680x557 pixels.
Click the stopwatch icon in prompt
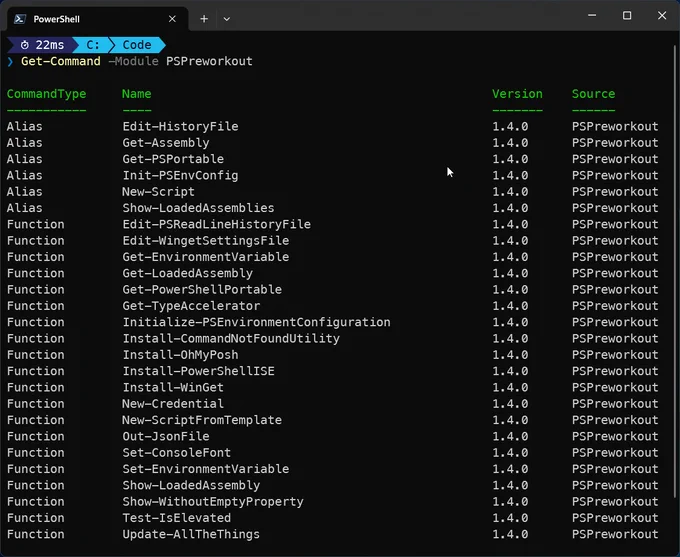click(25, 45)
